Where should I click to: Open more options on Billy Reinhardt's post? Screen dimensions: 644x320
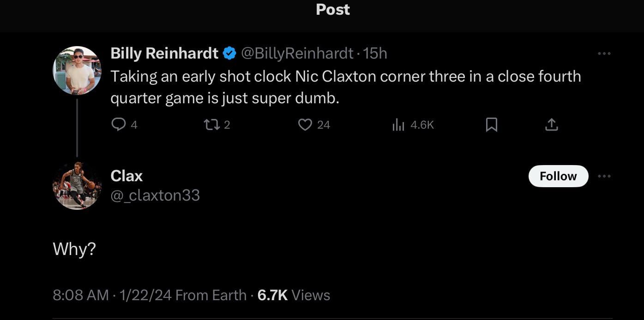coord(604,53)
